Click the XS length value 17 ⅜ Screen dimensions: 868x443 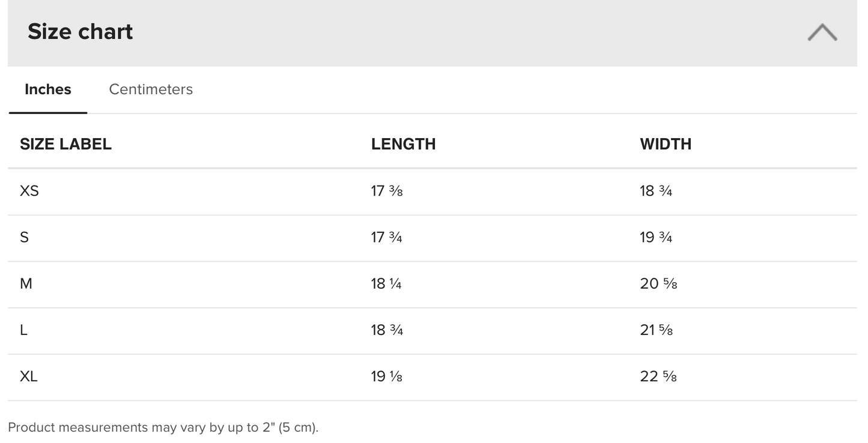pos(387,191)
